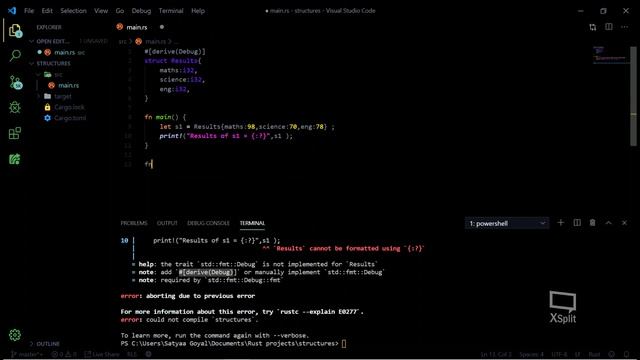Screen dimensions: 640x360
Task: Click the Cargo.toml gear icon
Action: click(x=47, y=118)
